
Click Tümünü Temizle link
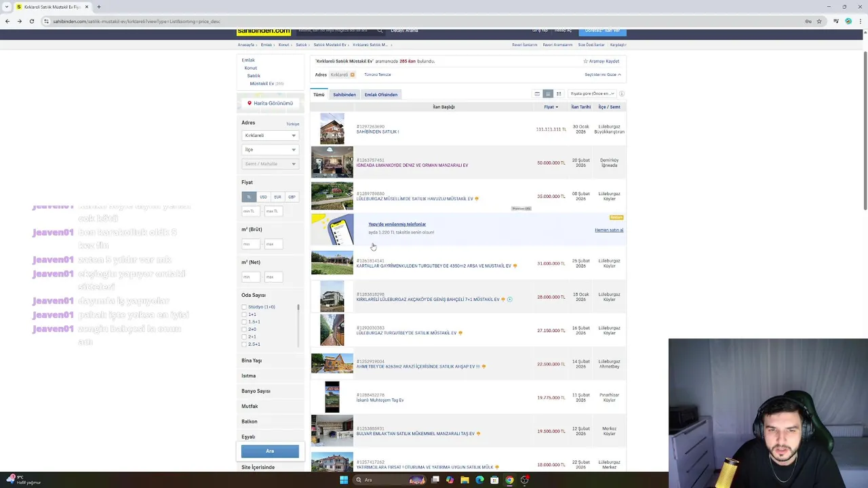click(378, 75)
